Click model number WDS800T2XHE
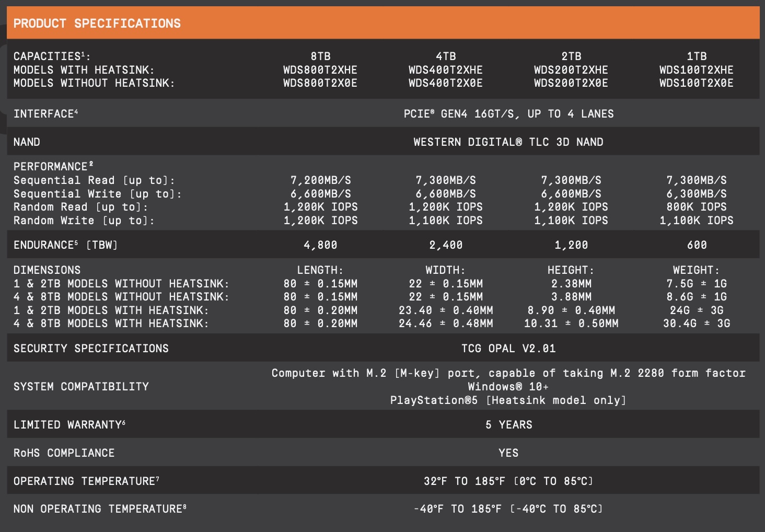765x532 pixels. pos(320,70)
